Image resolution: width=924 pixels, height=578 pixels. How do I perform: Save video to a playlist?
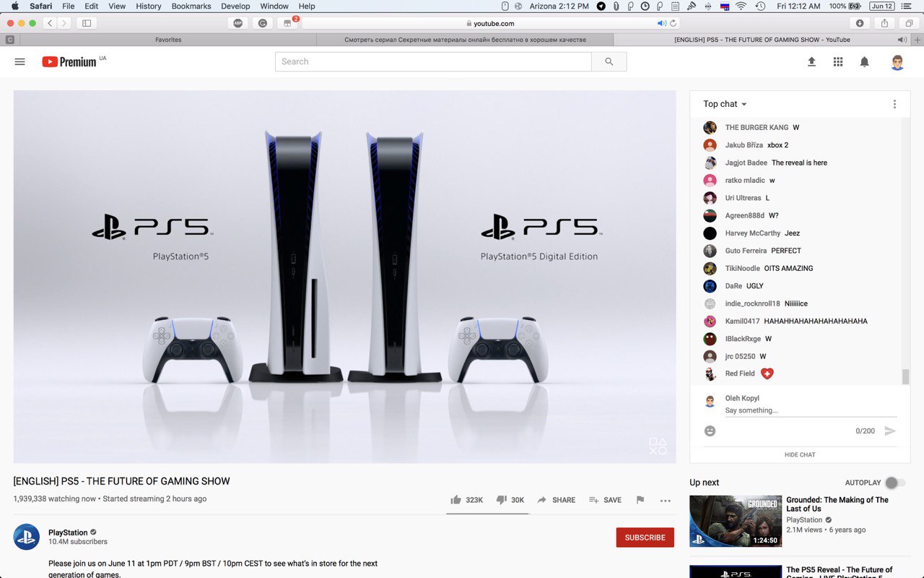(605, 500)
